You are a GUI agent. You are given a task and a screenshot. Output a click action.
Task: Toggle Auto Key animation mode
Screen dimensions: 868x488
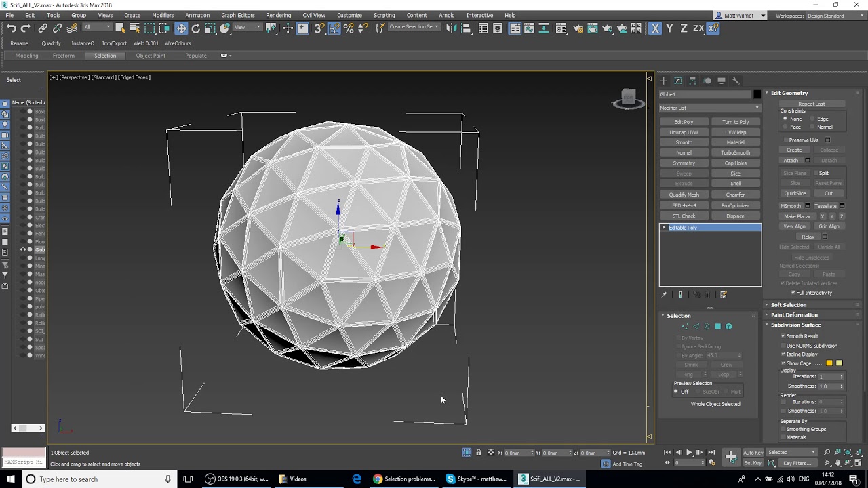753,452
